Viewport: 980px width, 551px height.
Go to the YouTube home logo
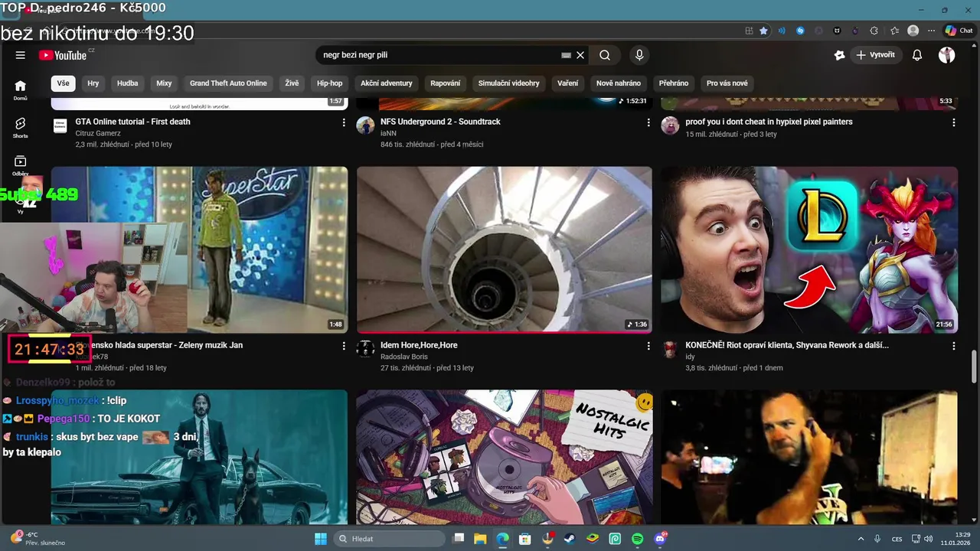(x=63, y=55)
